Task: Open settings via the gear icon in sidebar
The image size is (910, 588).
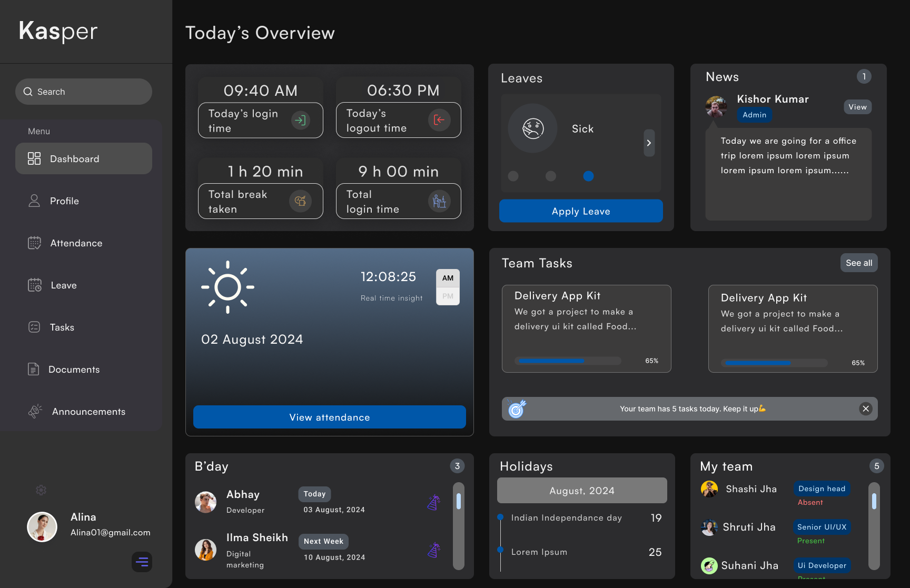Action: tap(41, 491)
